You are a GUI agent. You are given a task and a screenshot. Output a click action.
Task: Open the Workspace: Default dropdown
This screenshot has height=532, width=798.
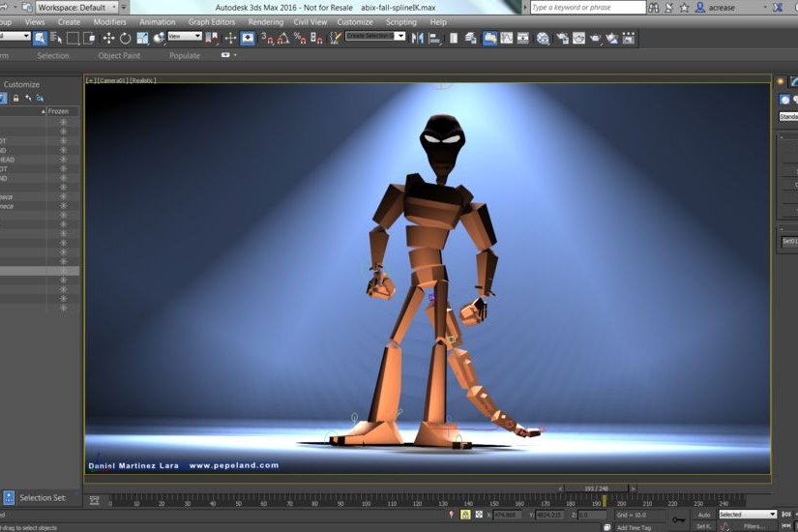76,7
